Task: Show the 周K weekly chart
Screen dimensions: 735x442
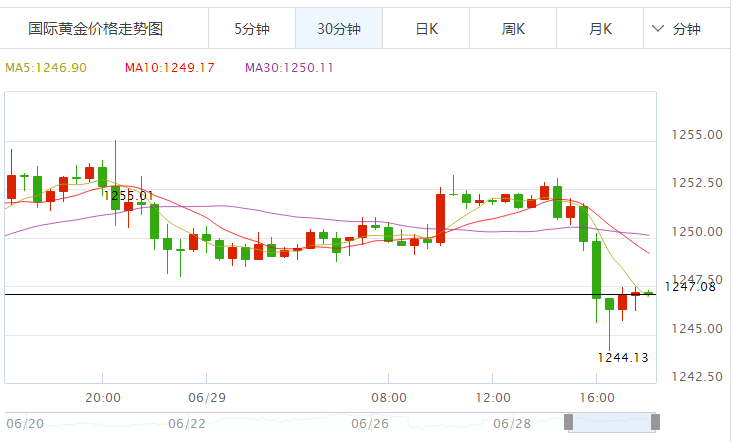Action: pyautogui.click(x=513, y=29)
